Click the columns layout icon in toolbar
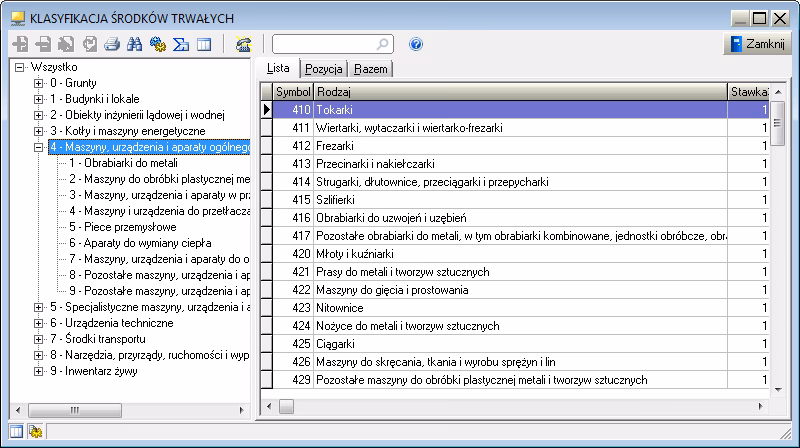800x448 pixels. pyautogui.click(x=203, y=45)
